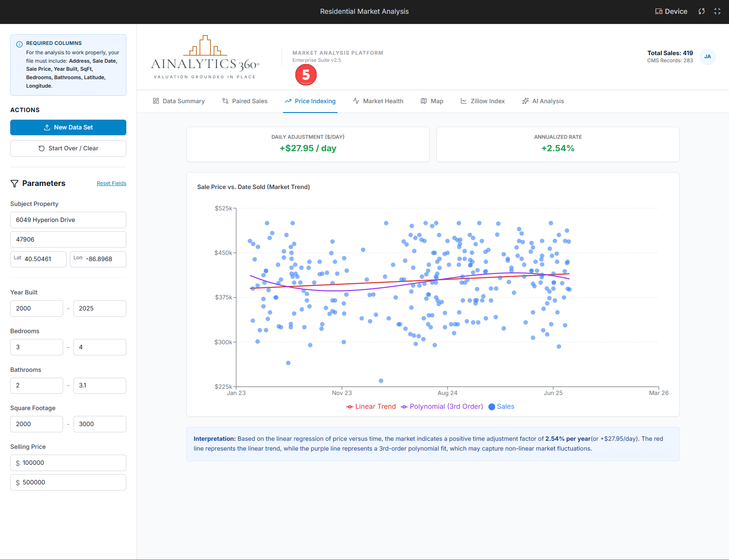Select the Data Summary grid icon
This screenshot has height=560, width=729.
coord(156,101)
